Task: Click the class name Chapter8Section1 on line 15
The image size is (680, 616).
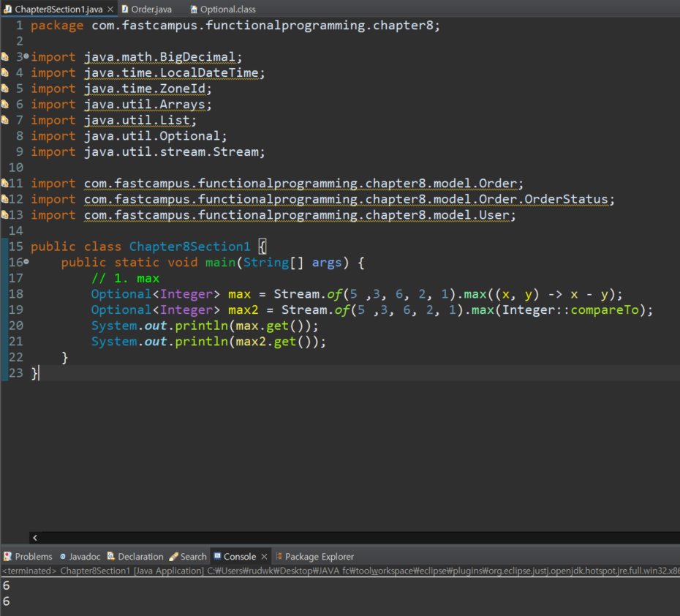Action: click(x=189, y=247)
